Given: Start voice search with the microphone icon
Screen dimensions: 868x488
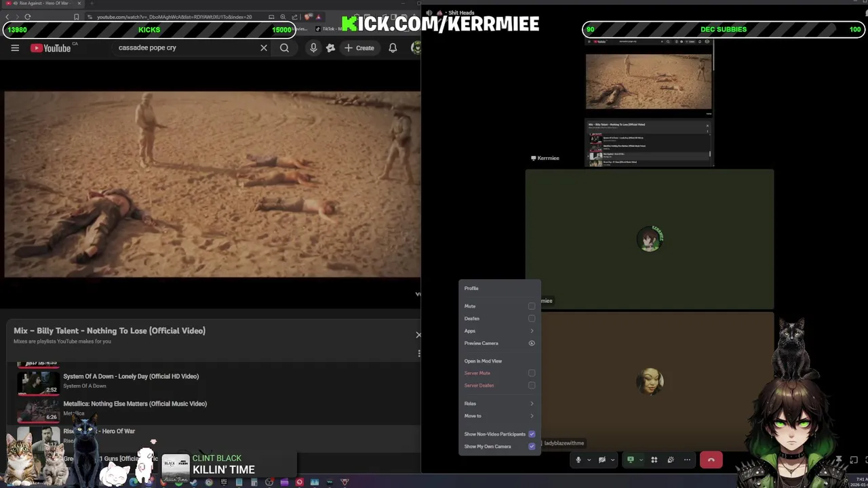Looking at the screenshot, I should [x=313, y=48].
